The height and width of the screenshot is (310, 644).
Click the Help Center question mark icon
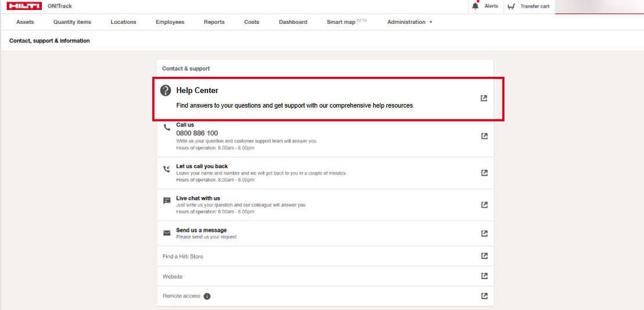(166, 90)
